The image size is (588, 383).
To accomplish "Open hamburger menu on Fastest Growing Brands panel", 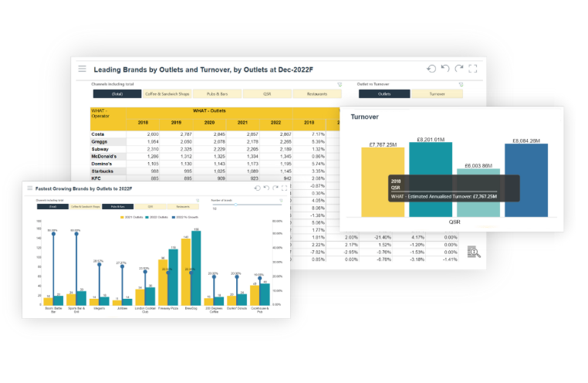I will 29,188.
